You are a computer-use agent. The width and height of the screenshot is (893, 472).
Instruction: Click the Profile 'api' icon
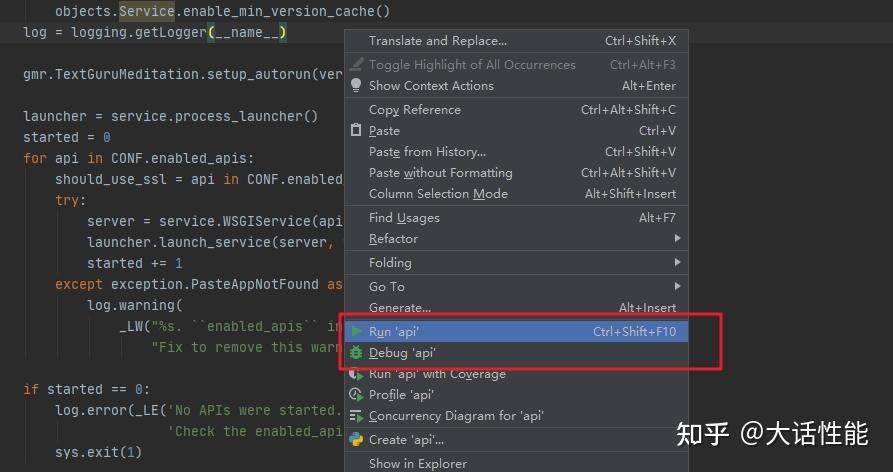pyautogui.click(x=357, y=395)
